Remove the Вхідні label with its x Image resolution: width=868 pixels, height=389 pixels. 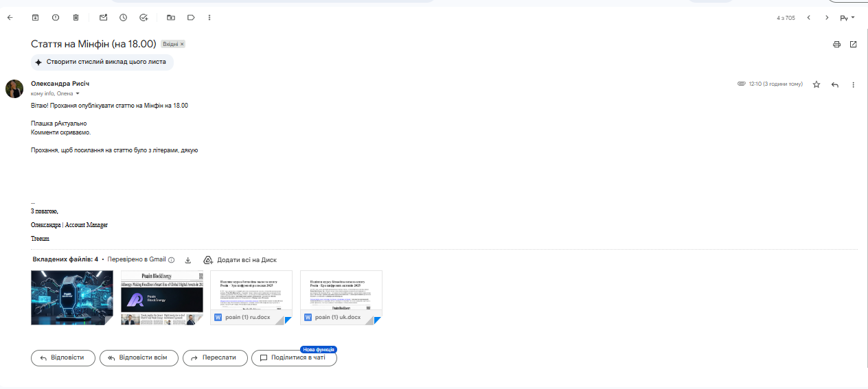(182, 44)
